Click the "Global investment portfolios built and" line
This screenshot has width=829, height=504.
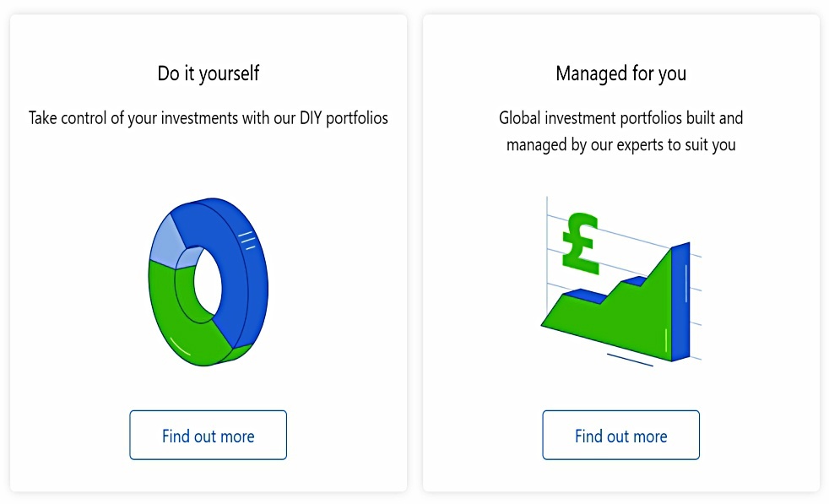point(620,118)
